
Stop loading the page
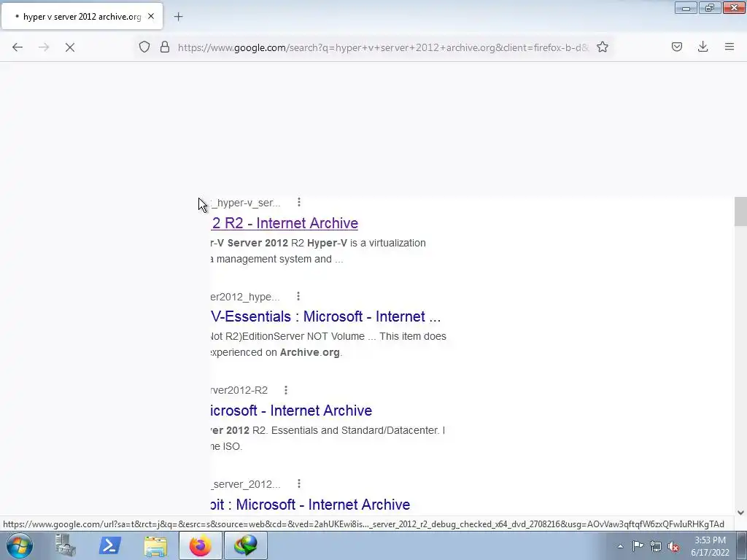coord(70,47)
